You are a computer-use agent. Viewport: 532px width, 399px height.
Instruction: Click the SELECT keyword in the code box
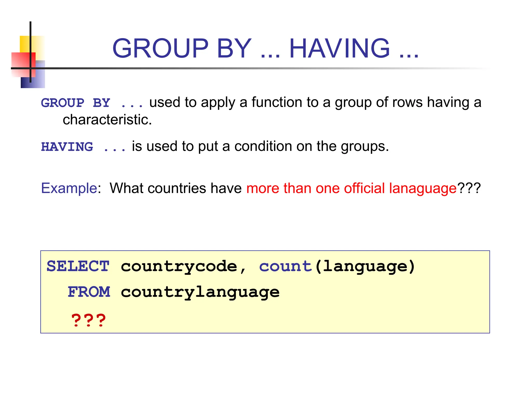78,266
